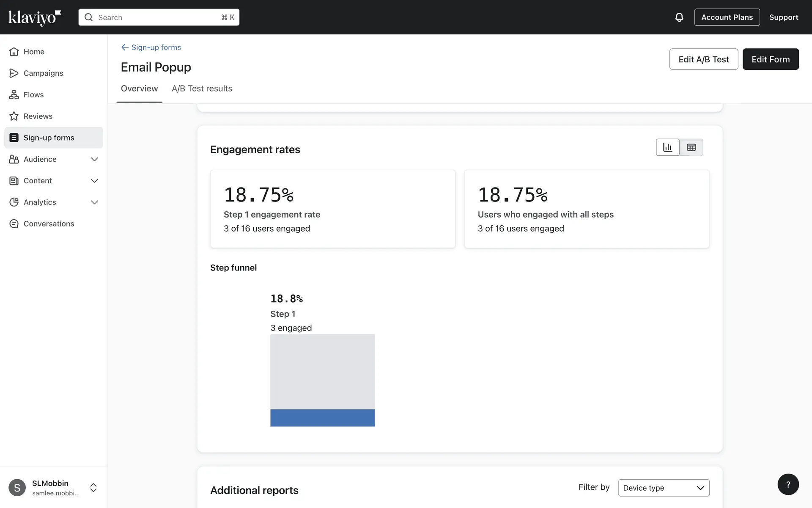Viewport: 812px width, 508px height.
Task: Switch engagement rates to table view
Action: 691,147
